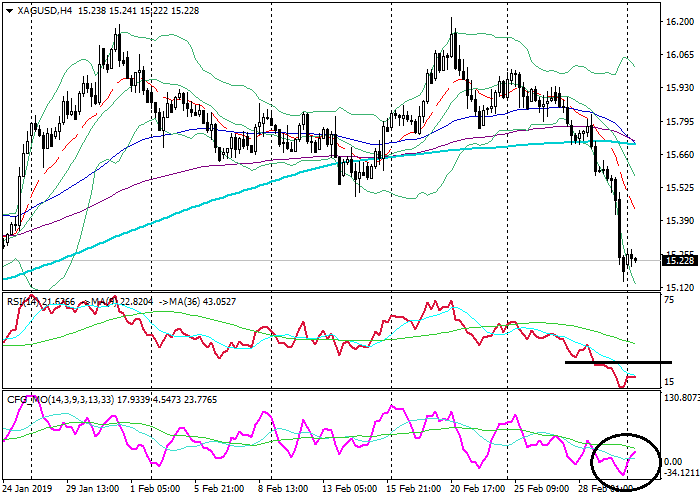The height and width of the screenshot is (500, 700).
Task: Select the black horizontal line in RSI panel
Action: pos(617,362)
